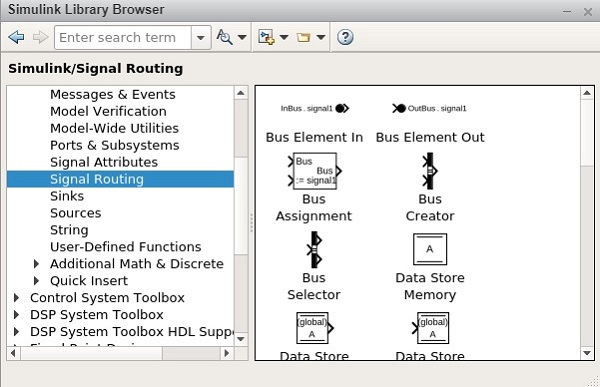Select the Data Store Memory block icon

[430, 249]
